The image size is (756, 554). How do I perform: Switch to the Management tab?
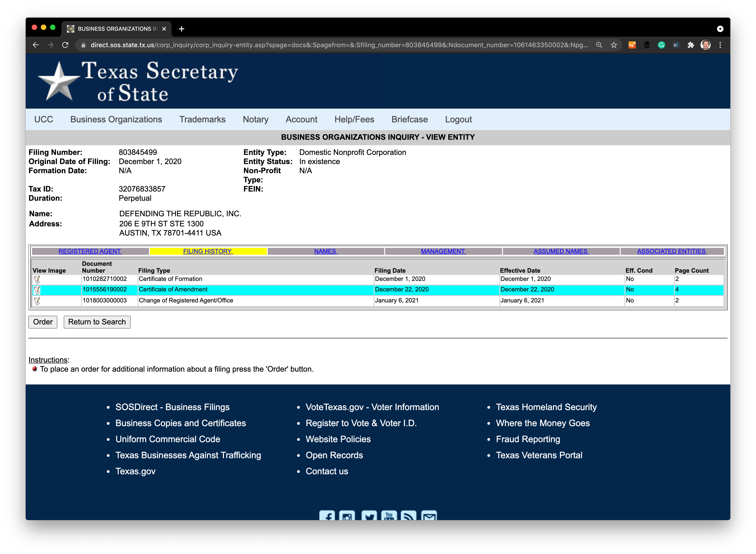click(444, 251)
